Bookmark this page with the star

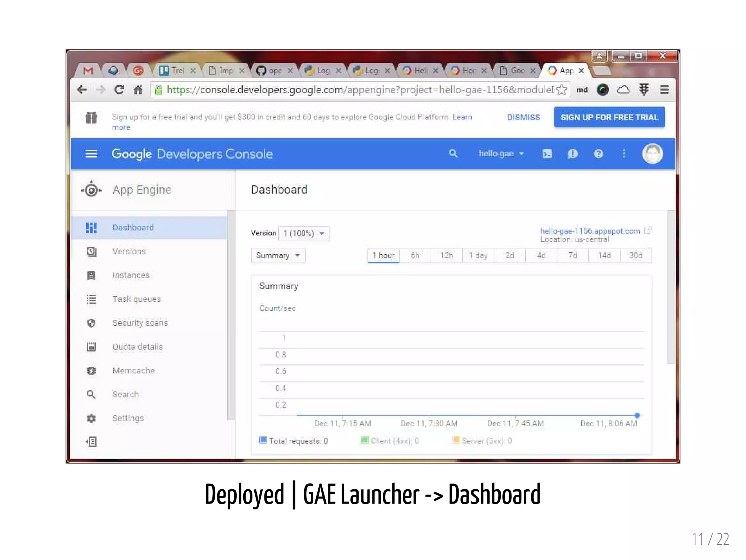tap(562, 90)
